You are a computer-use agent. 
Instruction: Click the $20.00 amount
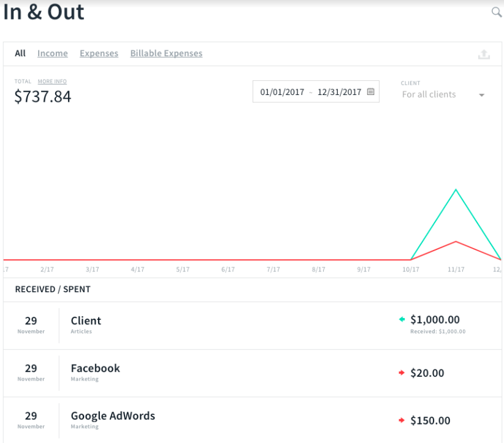(427, 373)
